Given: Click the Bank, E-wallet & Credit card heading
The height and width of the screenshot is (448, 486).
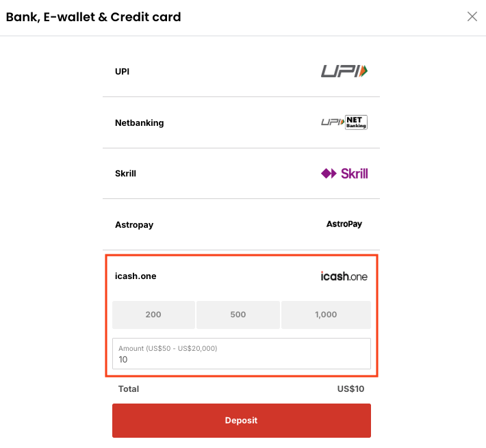Looking at the screenshot, I should (94, 17).
